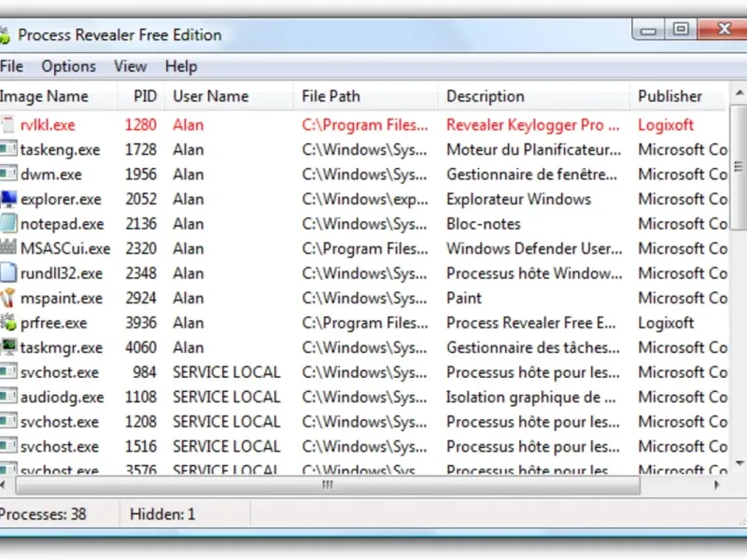This screenshot has width=747, height=560.
Task: Click the Windows Defender User description
Action: coord(534,248)
